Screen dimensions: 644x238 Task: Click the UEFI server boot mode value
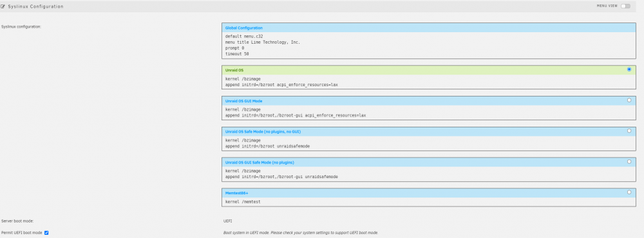(x=228, y=221)
